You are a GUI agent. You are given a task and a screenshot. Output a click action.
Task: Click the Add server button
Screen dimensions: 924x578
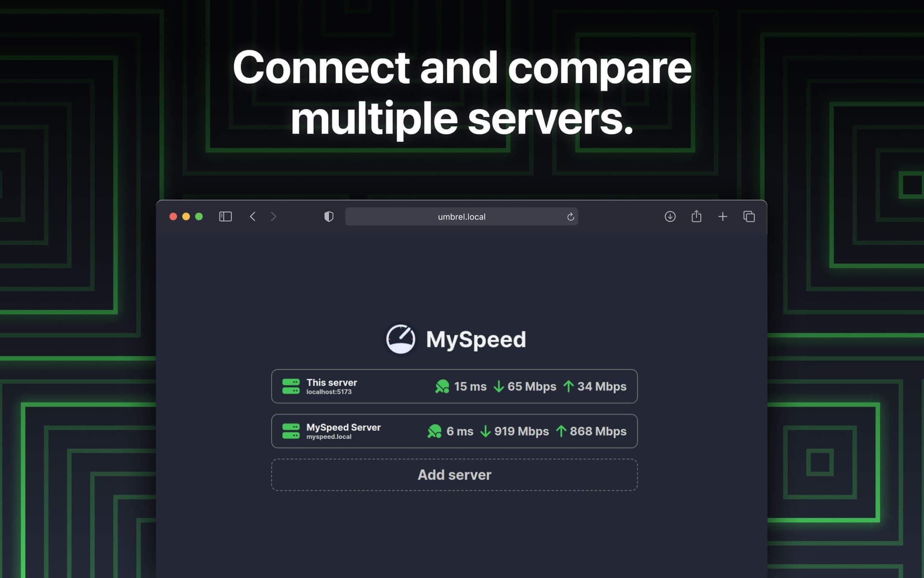[x=454, y=475]
